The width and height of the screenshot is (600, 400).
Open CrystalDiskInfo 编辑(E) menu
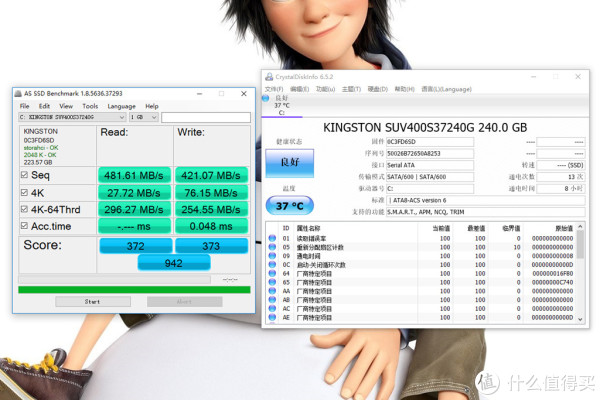[299, 89]
